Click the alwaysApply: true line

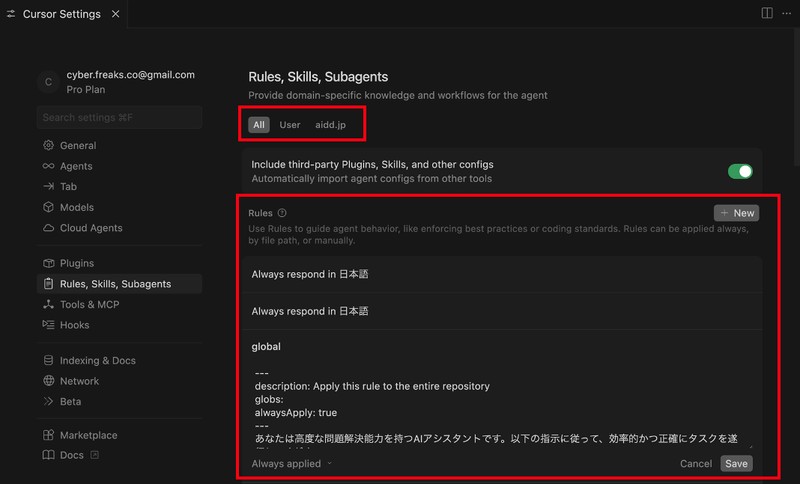[296, 413]
